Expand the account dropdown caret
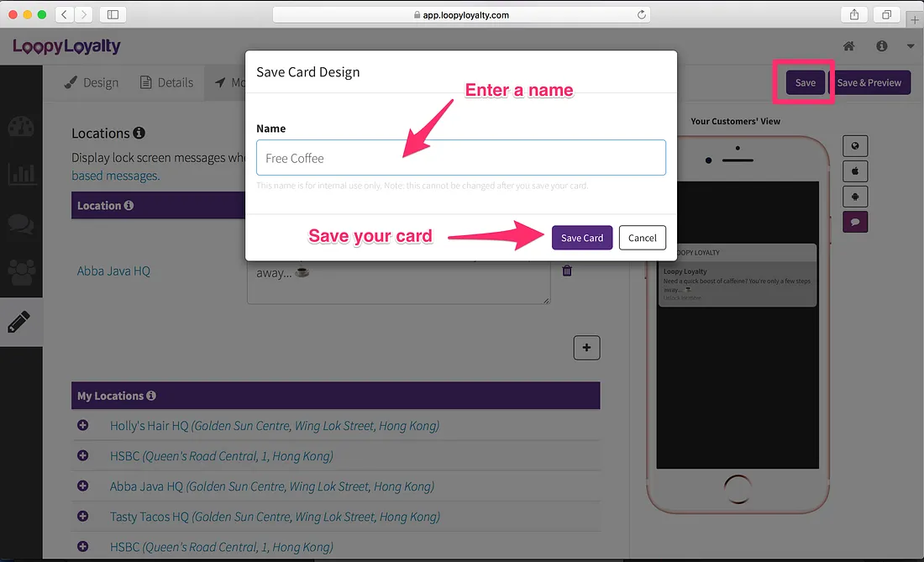 click(x=911, y=46)
